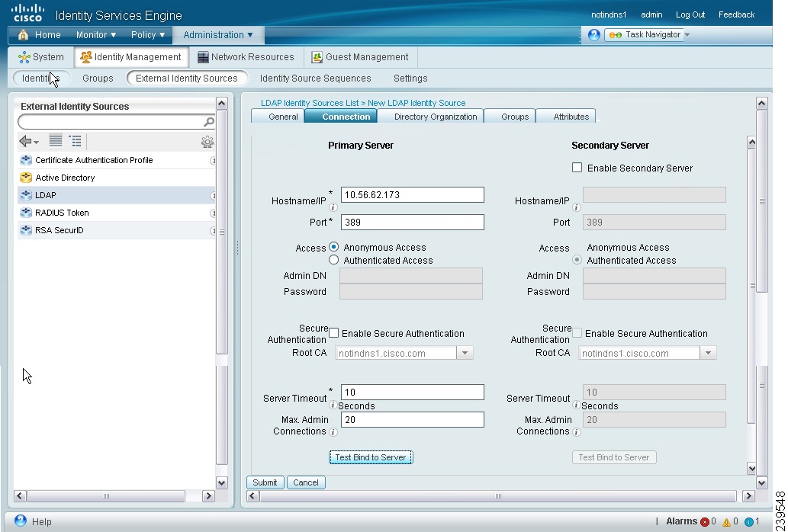The image size is (788, 532).
Task: Click info icon beside primary Max. Admin Connections
Action: [333, 431]
